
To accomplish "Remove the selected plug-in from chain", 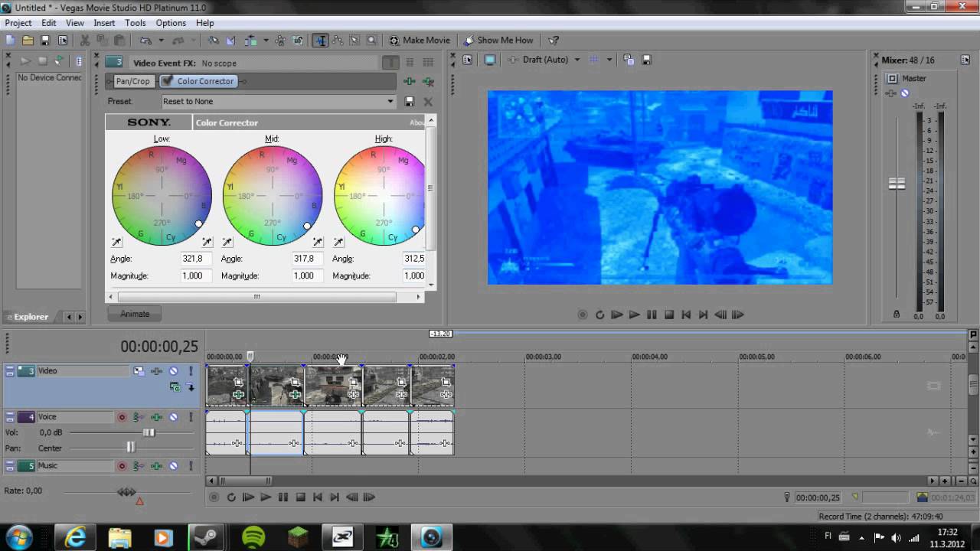I will [428, 81].
